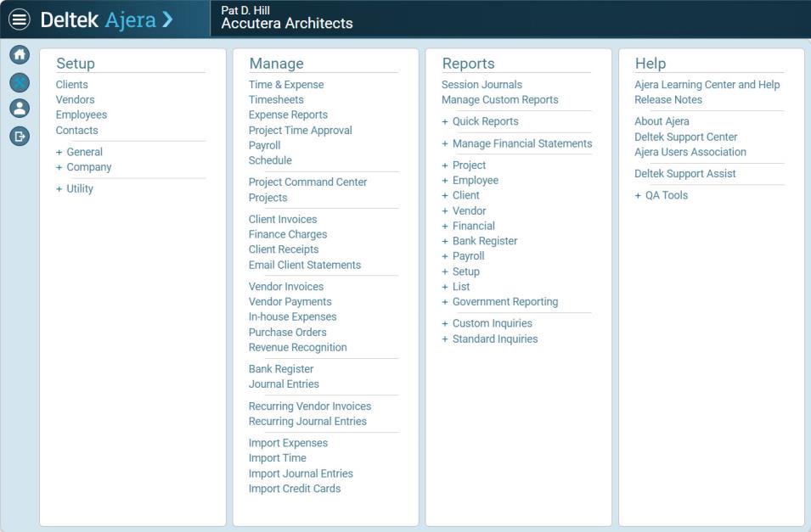The image size is (811, 532).
Task: Open Clients under Setup
Action: click(x=72, y=85)
